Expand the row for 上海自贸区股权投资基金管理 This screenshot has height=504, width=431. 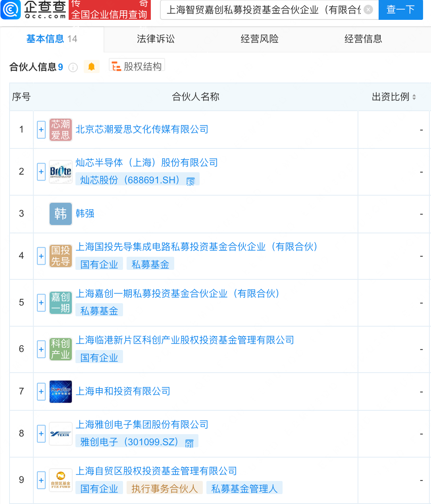point(41,480)
